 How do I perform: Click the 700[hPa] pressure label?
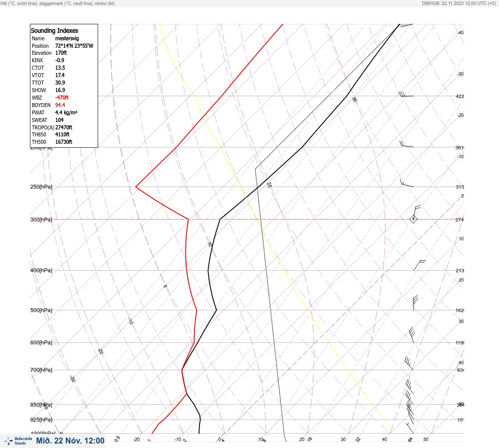point(41,370)
